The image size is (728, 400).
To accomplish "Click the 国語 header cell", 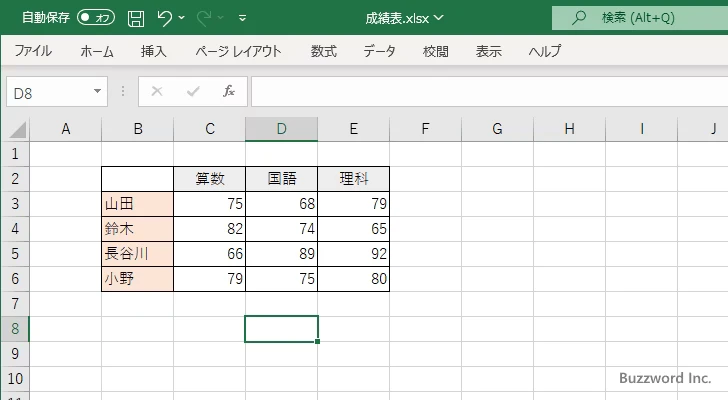I will coord(281,179).
